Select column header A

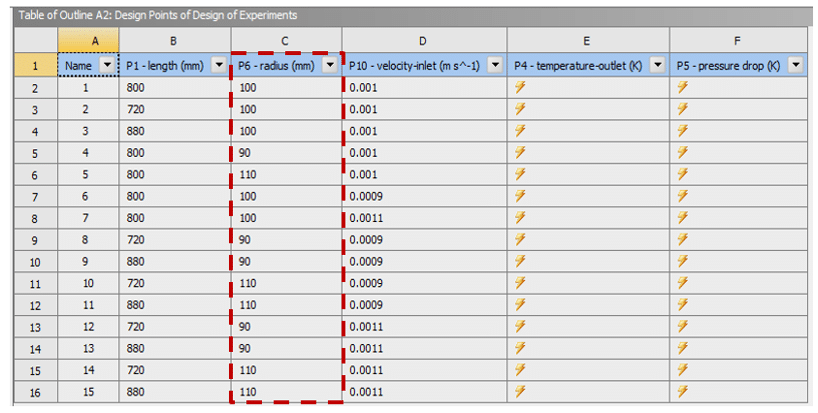(x=88, y=41)
